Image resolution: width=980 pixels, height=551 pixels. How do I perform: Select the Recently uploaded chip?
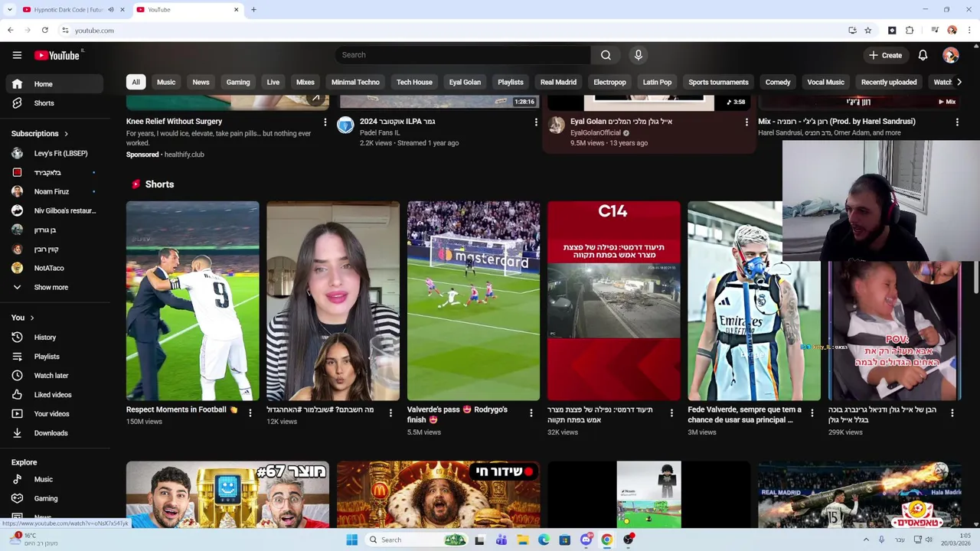coord(888,82)
